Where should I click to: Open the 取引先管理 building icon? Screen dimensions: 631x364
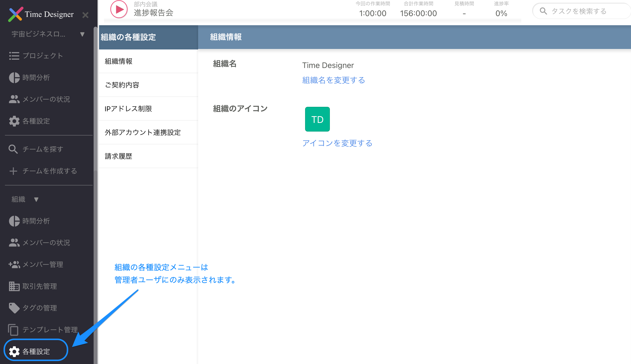point(14,286)
